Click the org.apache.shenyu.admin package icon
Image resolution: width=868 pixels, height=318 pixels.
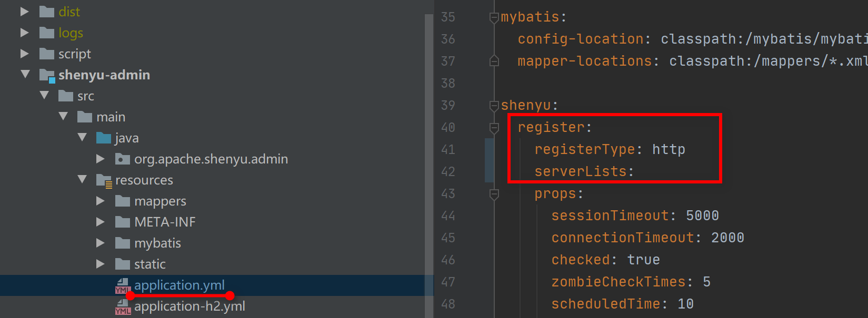click(x=123, y=159)
